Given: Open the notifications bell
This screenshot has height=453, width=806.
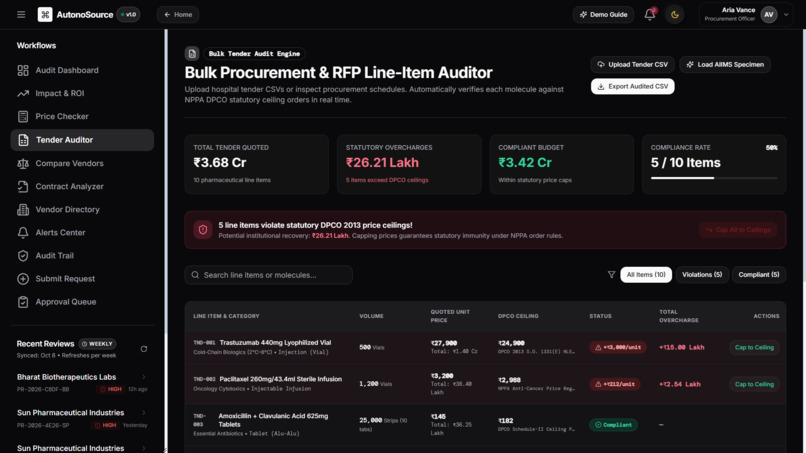Looking at the screenshot, I should click(x=650, y=14).
